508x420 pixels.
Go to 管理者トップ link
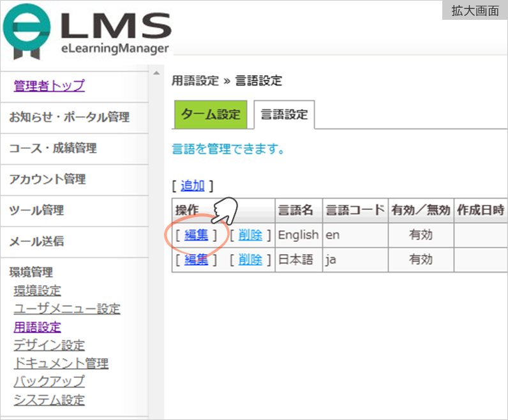tap(49, 86)
